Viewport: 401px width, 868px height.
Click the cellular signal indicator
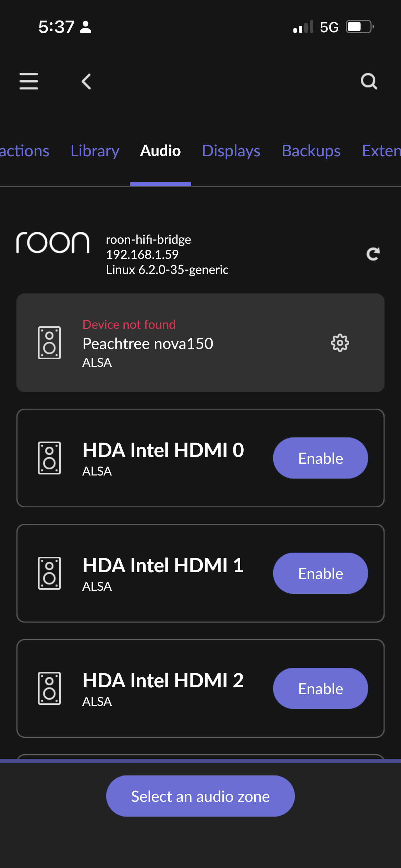303,27
